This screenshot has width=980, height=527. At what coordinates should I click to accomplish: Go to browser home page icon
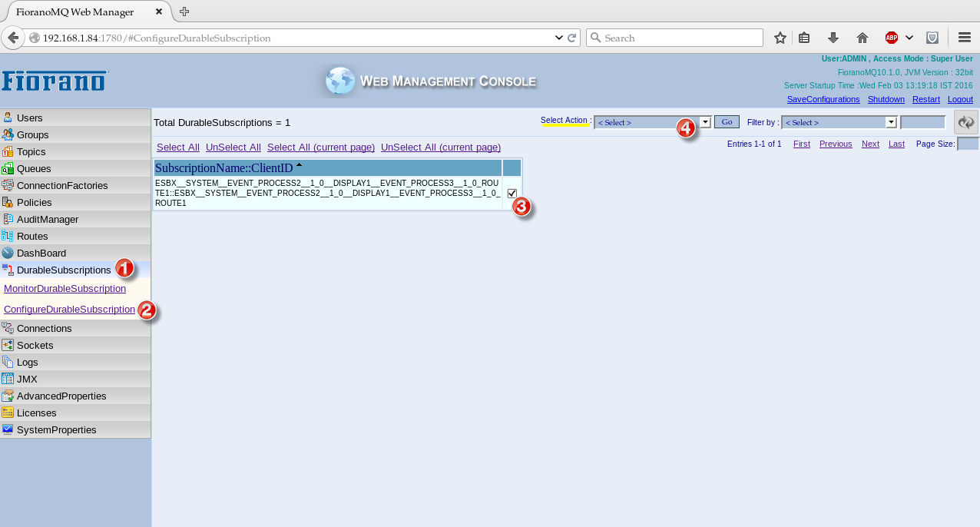click(x=862, y=38)
